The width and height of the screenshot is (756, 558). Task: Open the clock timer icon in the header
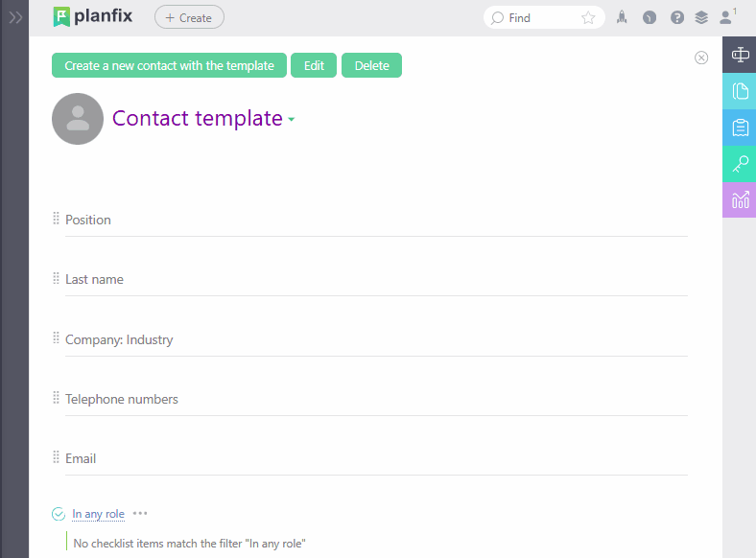tap(650, 17)
